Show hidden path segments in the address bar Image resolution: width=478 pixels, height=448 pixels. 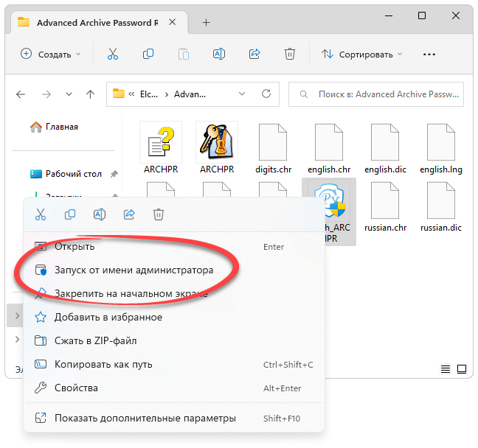[131, 94]
